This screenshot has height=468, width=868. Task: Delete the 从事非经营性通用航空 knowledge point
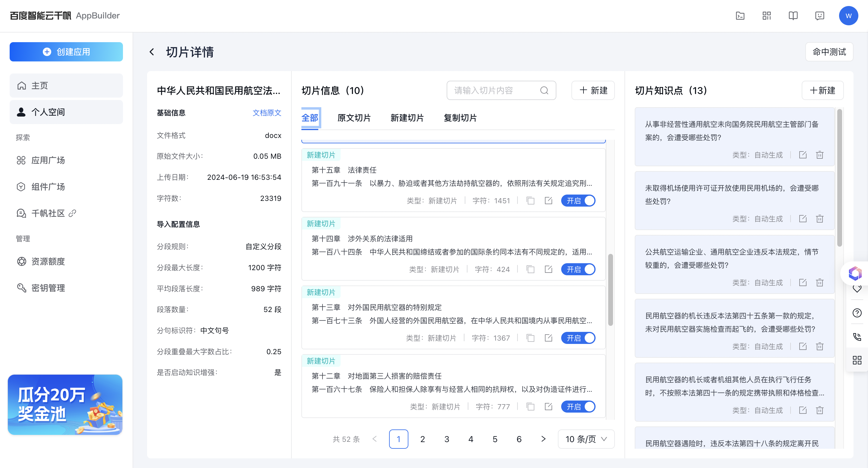[819, 155]
